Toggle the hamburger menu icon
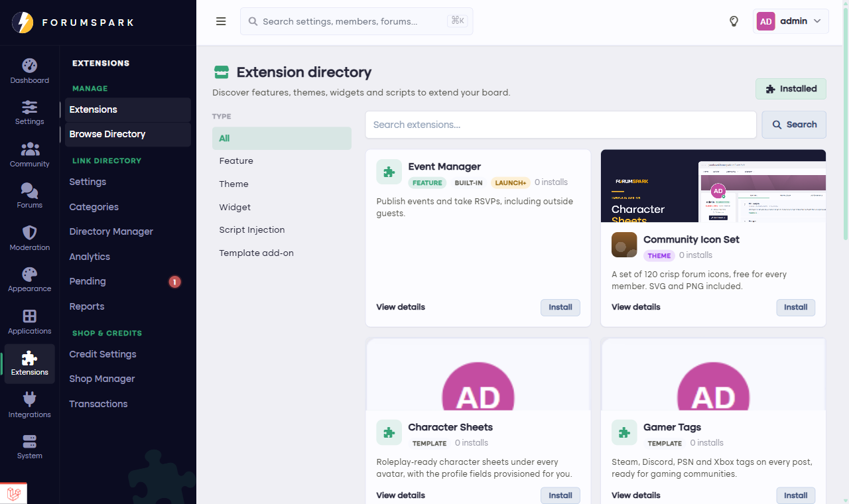 point(221,21)
